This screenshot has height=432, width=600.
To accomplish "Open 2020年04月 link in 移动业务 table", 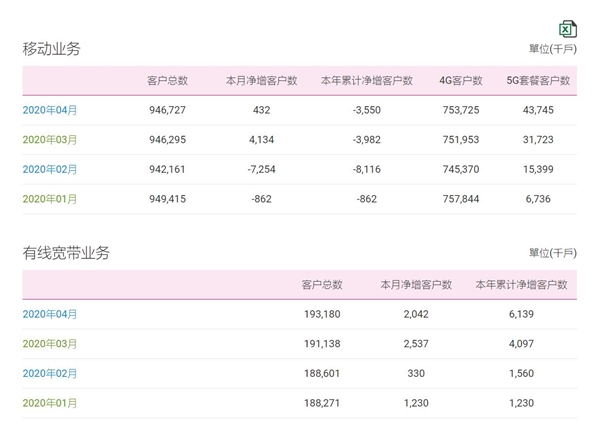I will (x=50, y=110).
